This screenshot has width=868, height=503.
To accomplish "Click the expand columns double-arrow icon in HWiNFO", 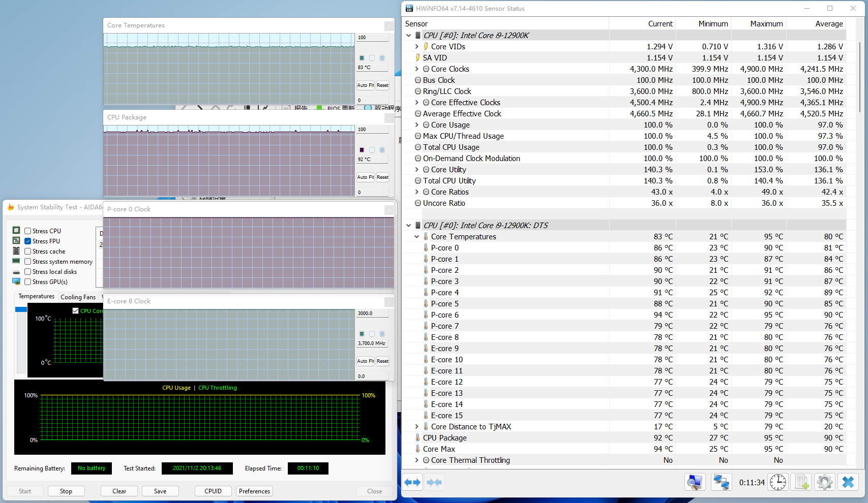I will pos(412,482).
